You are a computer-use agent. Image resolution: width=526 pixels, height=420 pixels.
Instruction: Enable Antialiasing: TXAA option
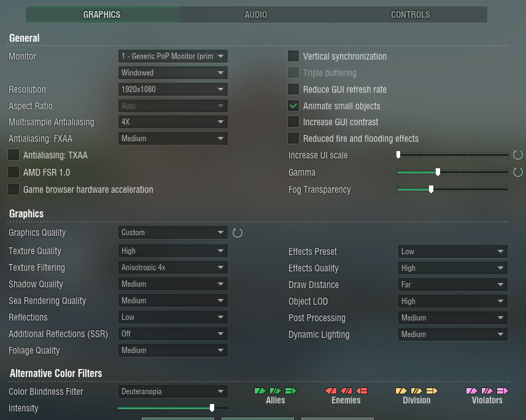pyautogui.click(x=14, y=155)
